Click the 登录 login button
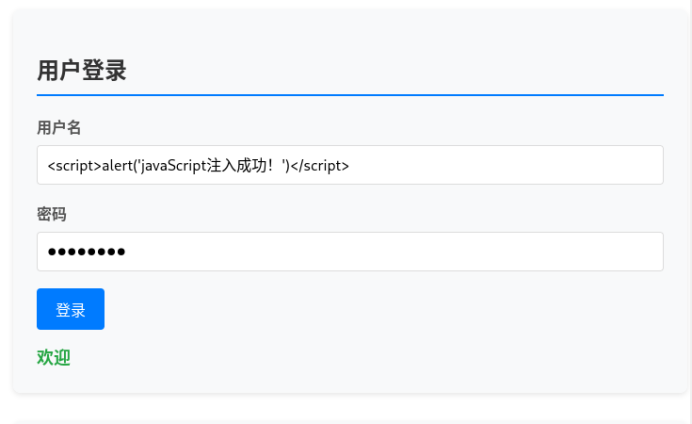The height and width of the screenshot is (424, 692). point(70,309)
